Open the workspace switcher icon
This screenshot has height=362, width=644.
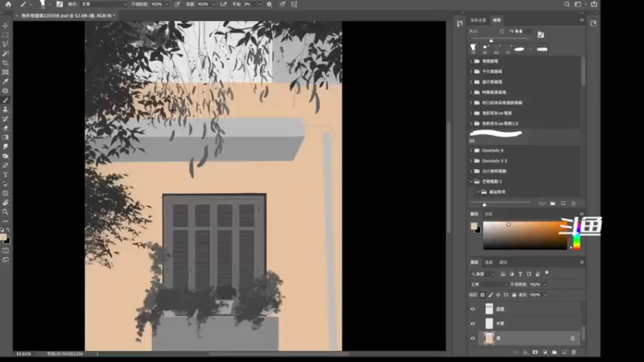click(x=578, y=4)
